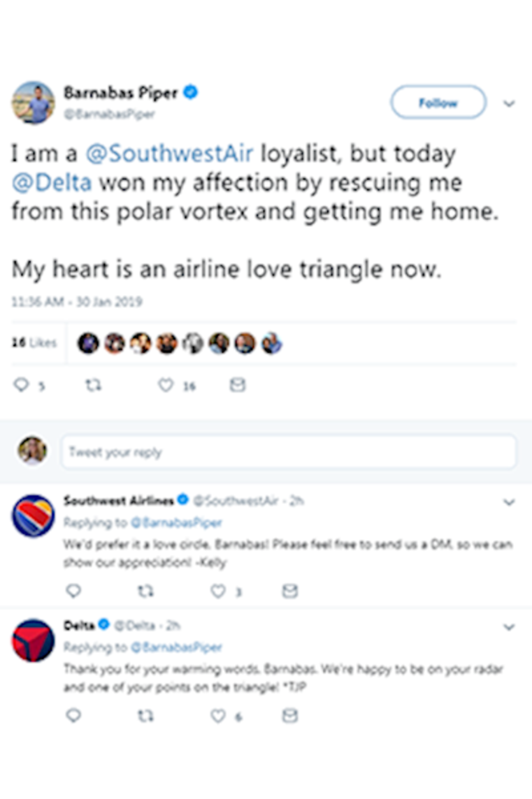Like the Delta reply
Screen dimensions: 532x799
coord(219,715)
